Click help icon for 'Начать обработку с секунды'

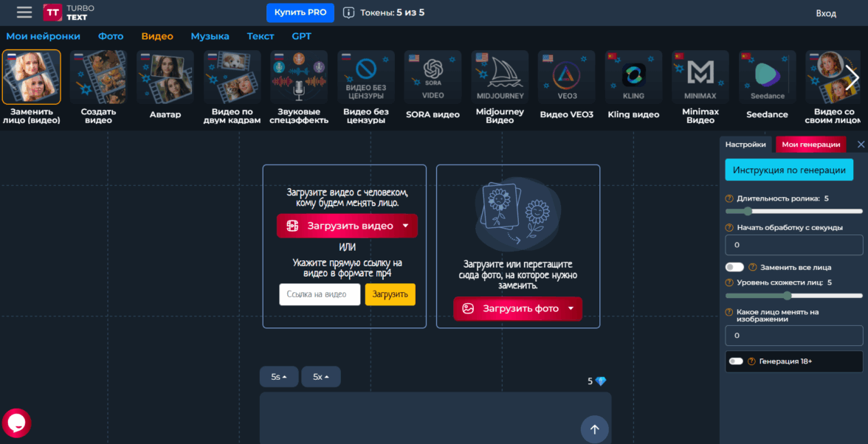tap(730, 227)
